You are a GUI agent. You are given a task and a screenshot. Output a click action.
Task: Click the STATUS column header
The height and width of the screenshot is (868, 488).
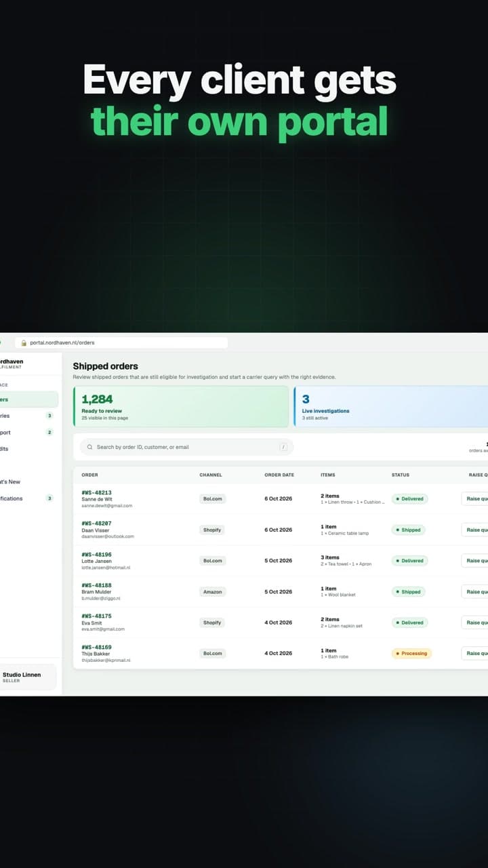401,475
